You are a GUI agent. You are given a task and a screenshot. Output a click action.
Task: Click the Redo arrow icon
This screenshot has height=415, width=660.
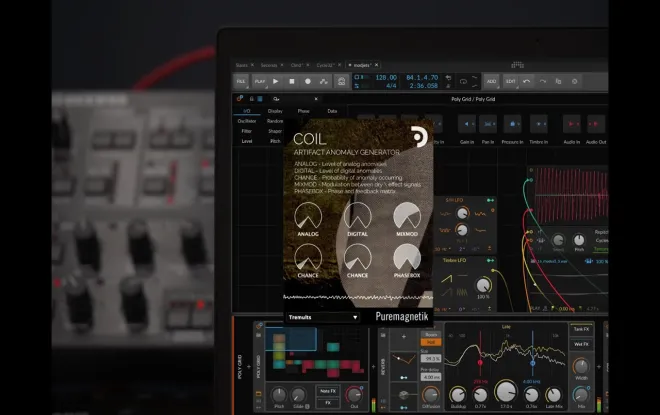coord(543,81)
